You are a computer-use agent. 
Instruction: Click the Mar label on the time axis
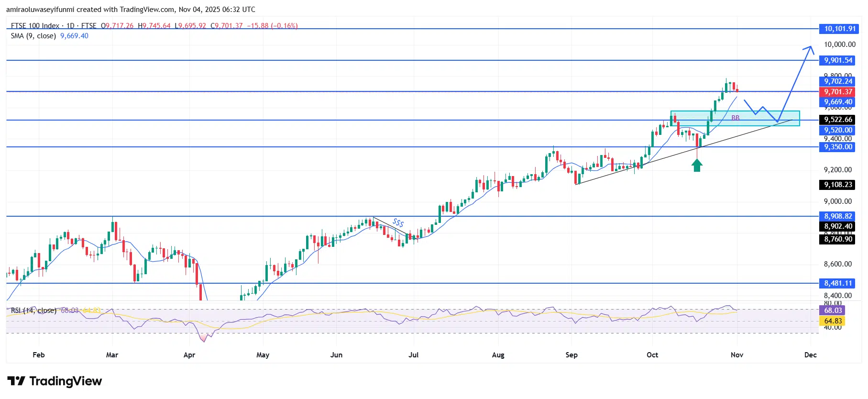[112, 355]
